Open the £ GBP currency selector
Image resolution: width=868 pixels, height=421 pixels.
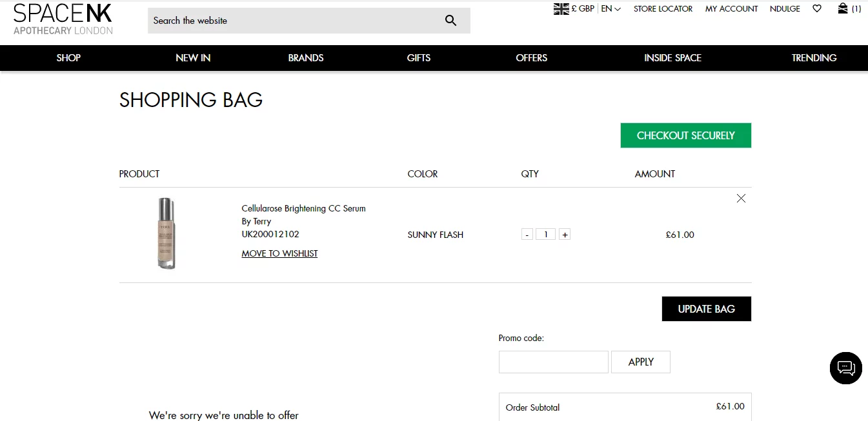[x=583, y=8]
